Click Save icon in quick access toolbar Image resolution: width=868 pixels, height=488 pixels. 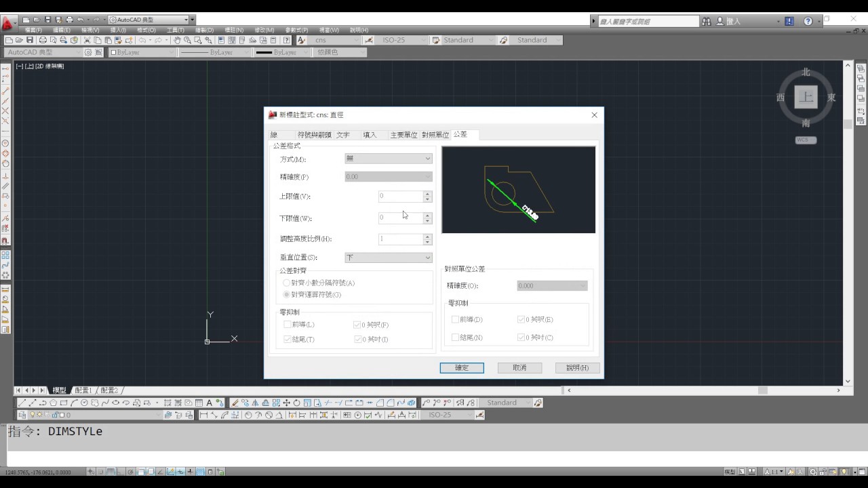[x=47, y=20]
